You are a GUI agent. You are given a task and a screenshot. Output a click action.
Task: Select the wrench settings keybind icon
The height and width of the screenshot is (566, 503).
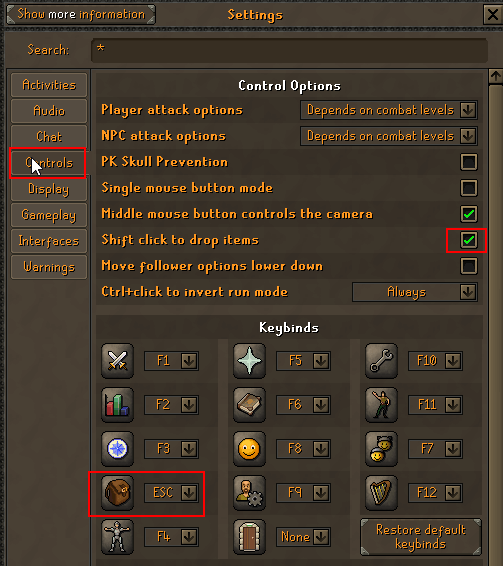(381, 361)
